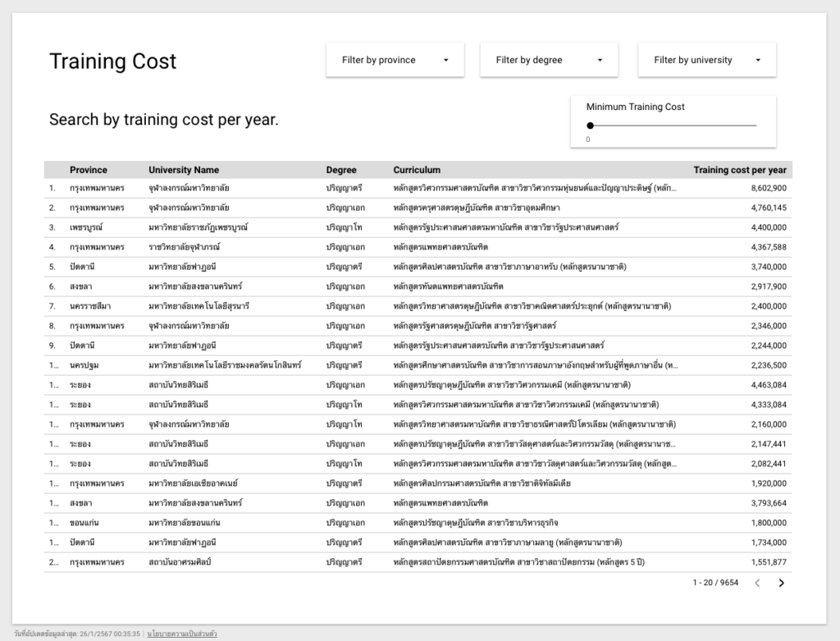Sort by University Name column header
The width and height of the screenshot is (840, 641).
(184, 170)
